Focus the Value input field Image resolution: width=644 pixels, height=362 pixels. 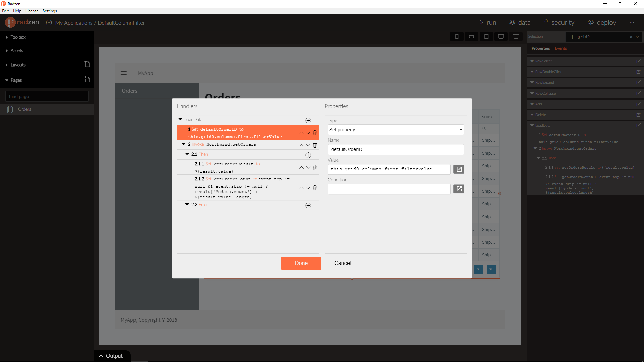coord(389,169)
